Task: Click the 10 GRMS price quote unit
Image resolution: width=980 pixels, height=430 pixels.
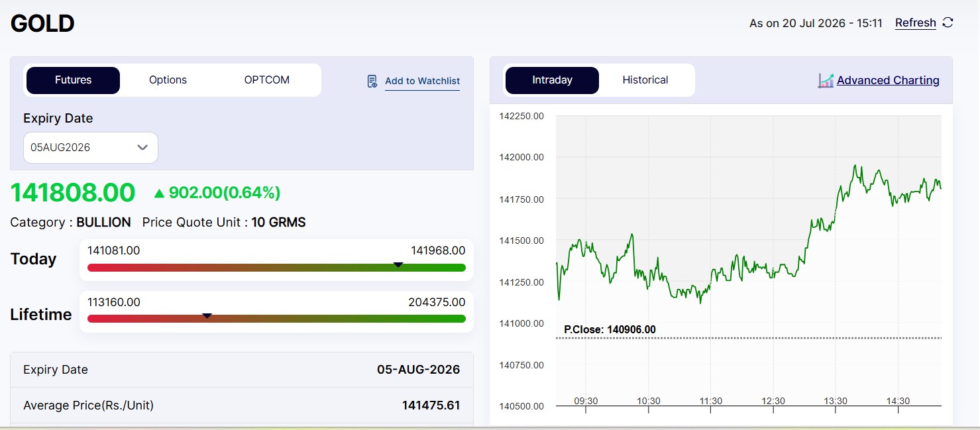Action: [278, 223]
